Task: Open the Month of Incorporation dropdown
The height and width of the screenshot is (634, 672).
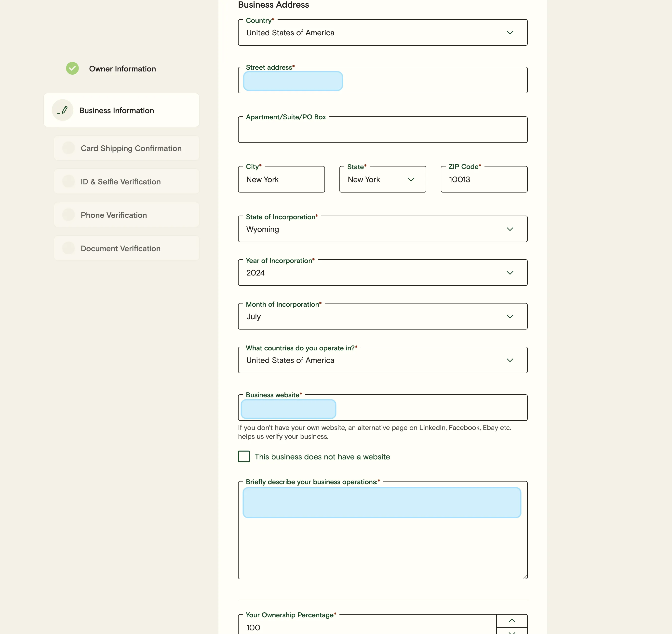Action: (511, 317)
